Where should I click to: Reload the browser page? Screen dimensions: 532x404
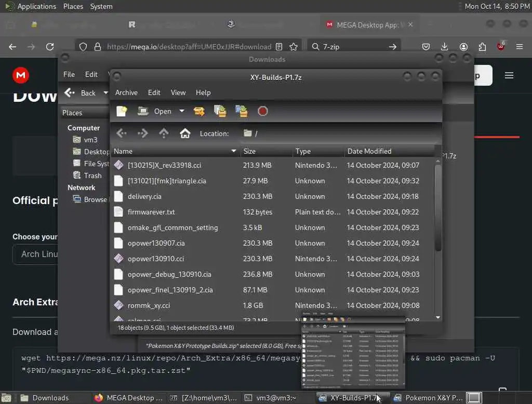pyautogui.click(x=50, y=47)
